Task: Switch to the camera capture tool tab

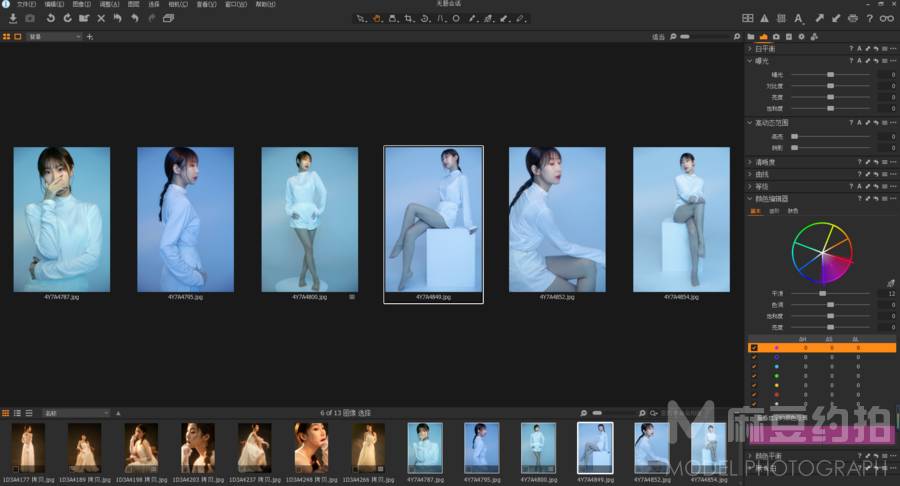Action: [776, 37]
